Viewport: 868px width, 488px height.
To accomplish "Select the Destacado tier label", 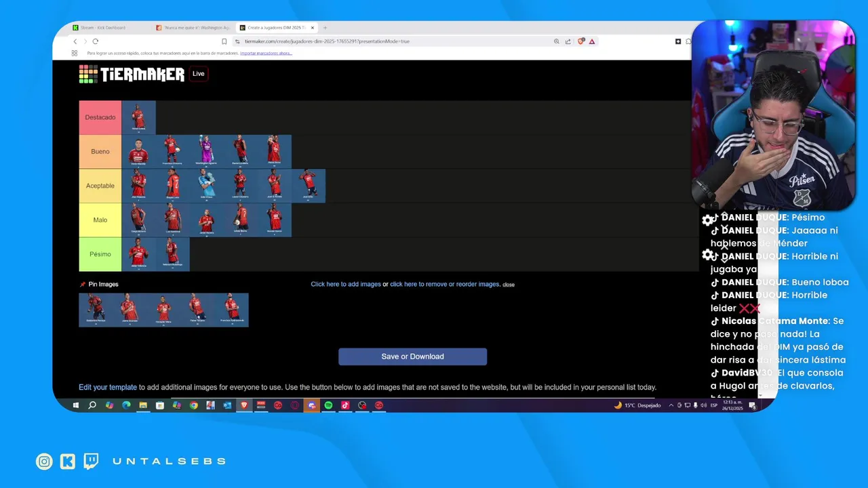I will click(x=100, y=117).
